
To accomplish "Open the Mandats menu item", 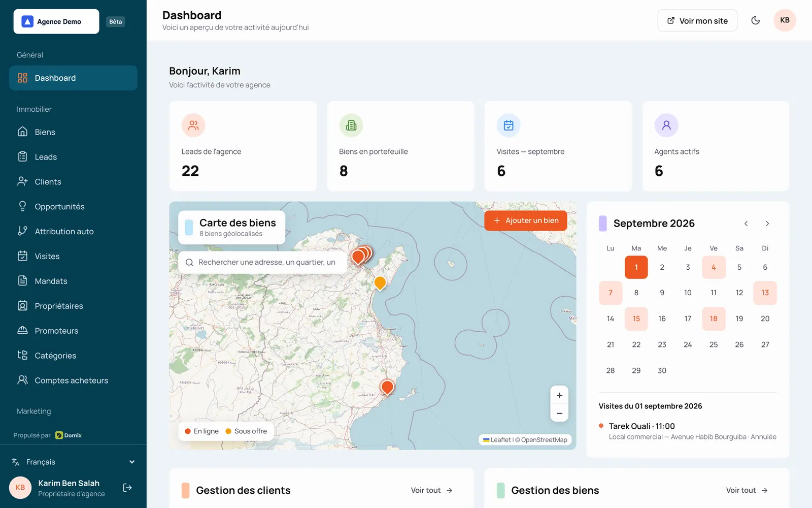I will pos(73,281).
